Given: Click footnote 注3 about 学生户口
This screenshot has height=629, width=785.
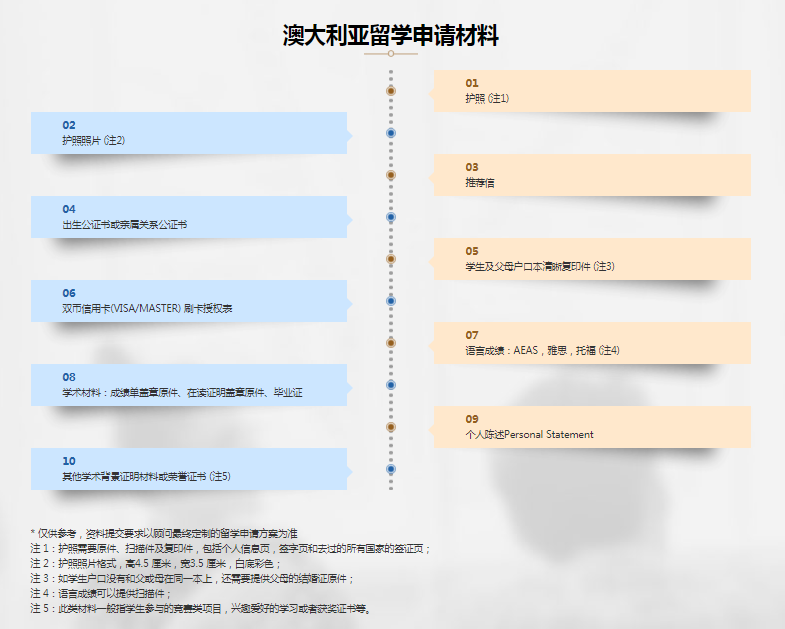Looking at the screenshot, I should tap(192, 578).
